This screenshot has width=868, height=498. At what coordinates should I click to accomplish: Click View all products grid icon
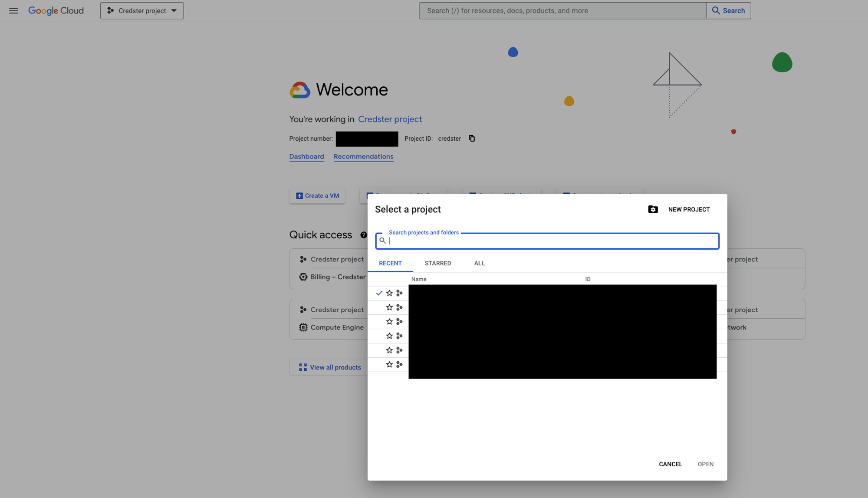(302, 367)
